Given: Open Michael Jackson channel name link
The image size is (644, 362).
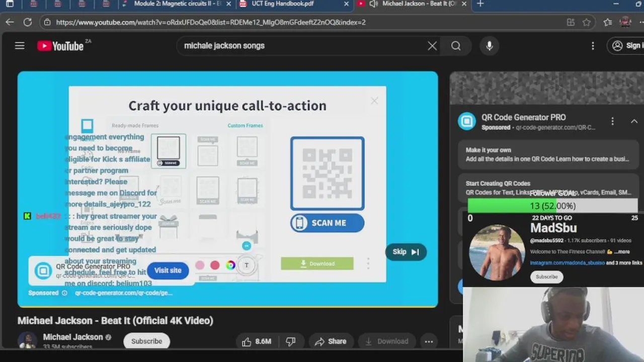Looking at the screenshot, I should [73, 337].
